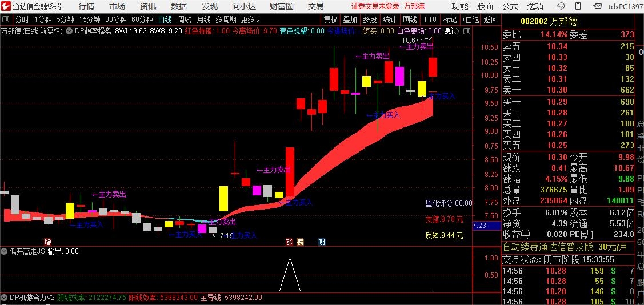
Task: Open the F10 company info button
Action: pyautogui.click(x=430, y=19)
